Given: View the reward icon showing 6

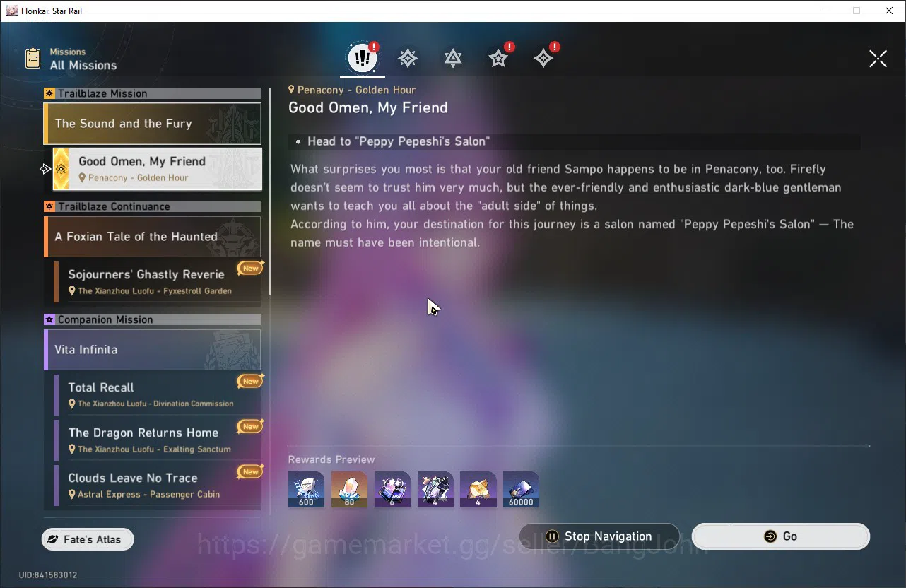Looking at the screenshot, I should (392, 490).
